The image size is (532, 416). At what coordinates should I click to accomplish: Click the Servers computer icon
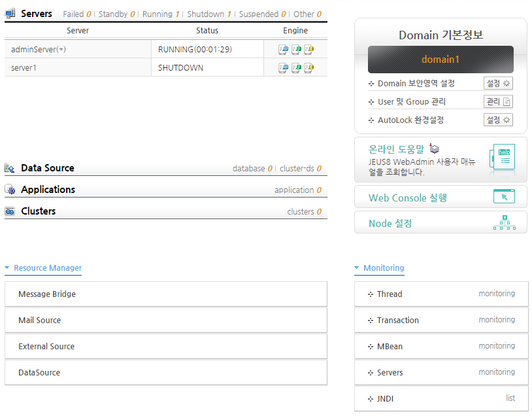point(10,14)
